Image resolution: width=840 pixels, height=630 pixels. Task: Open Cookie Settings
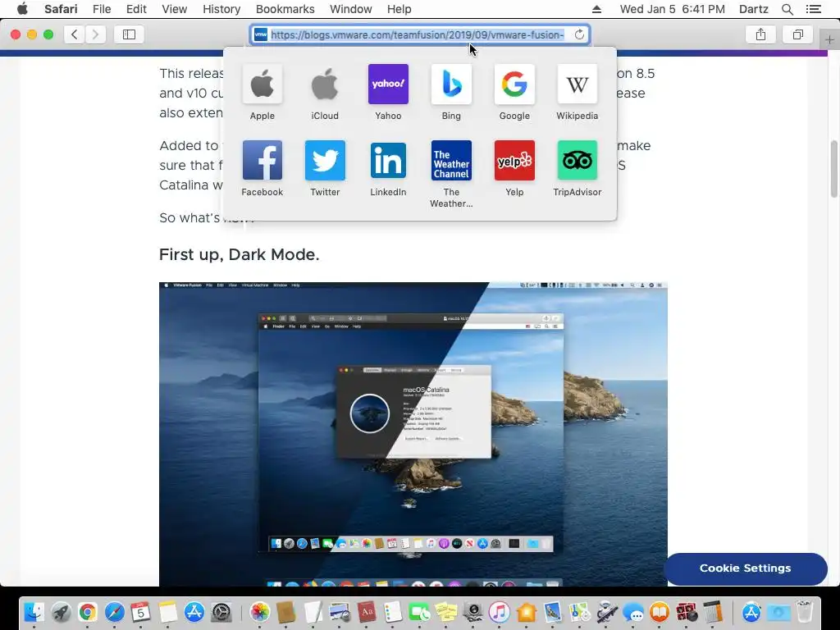tap(745, 568)
